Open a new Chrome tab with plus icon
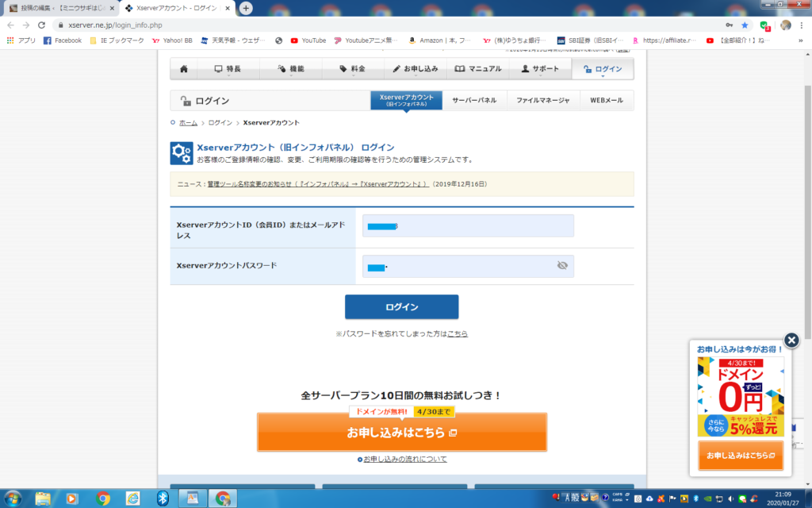The height and width of the screenshot is (508, 812). tap(246, 8)
